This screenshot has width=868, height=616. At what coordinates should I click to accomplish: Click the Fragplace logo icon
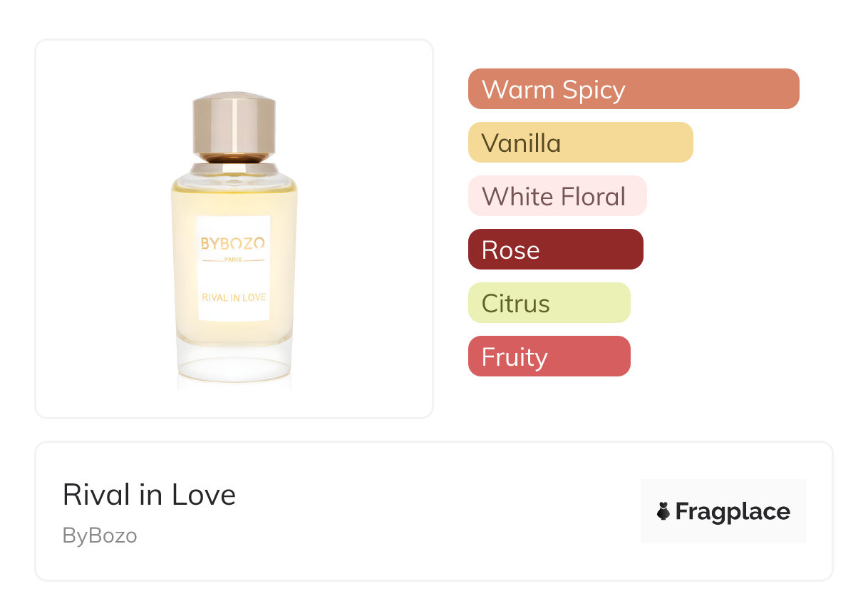tap(663, 511)
